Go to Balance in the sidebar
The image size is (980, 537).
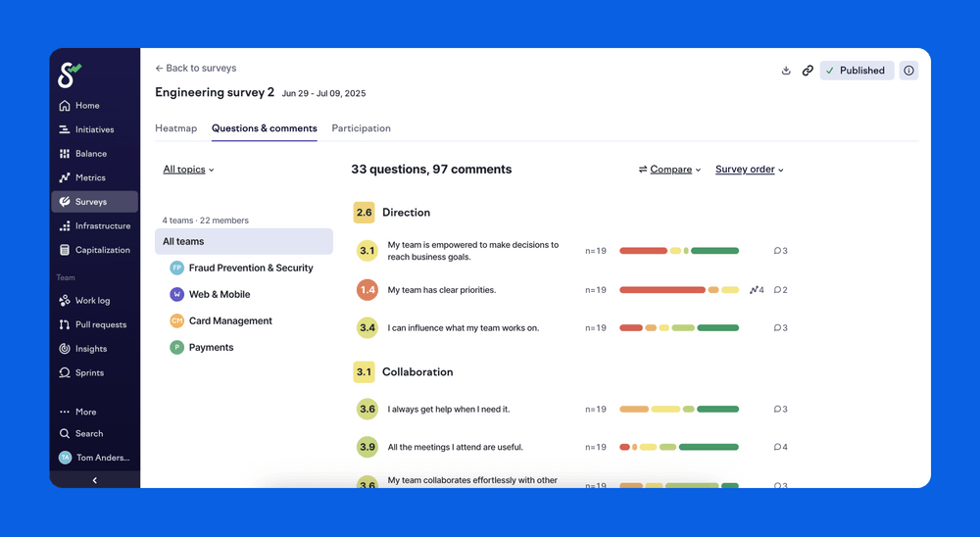90,154
